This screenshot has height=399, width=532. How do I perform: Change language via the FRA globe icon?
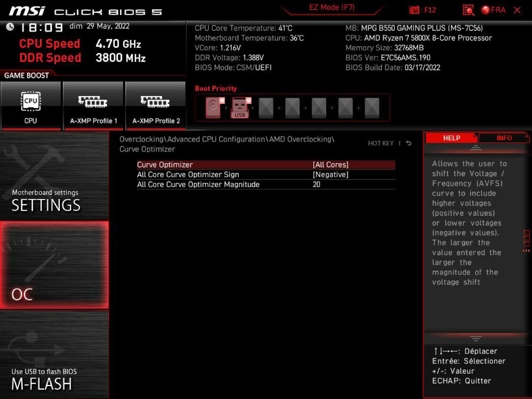(x=493, y=10)
